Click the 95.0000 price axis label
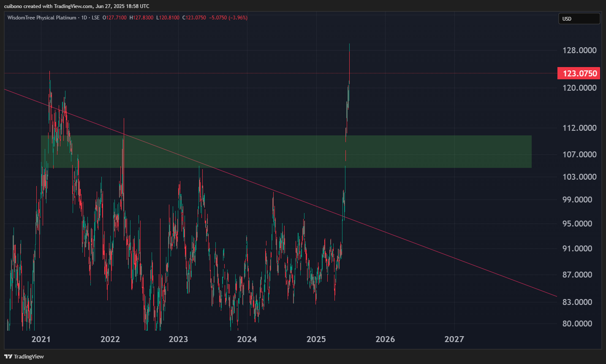The height and width of the screenshot is (364, 606). pos(577,224)
